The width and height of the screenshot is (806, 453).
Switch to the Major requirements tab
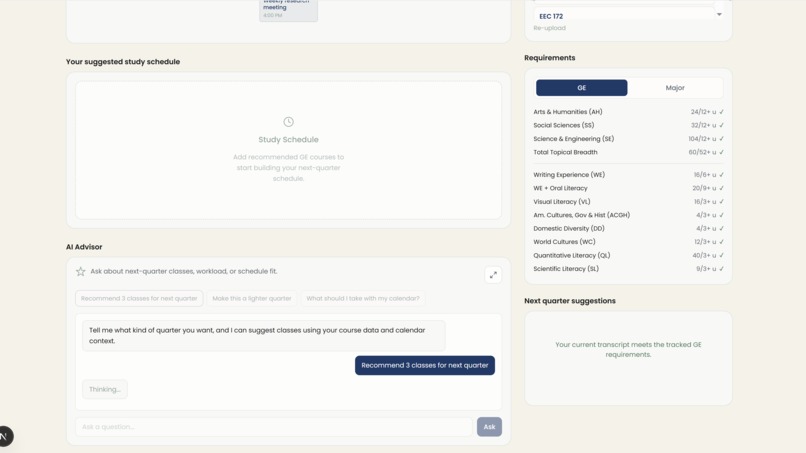click(675, 88)
